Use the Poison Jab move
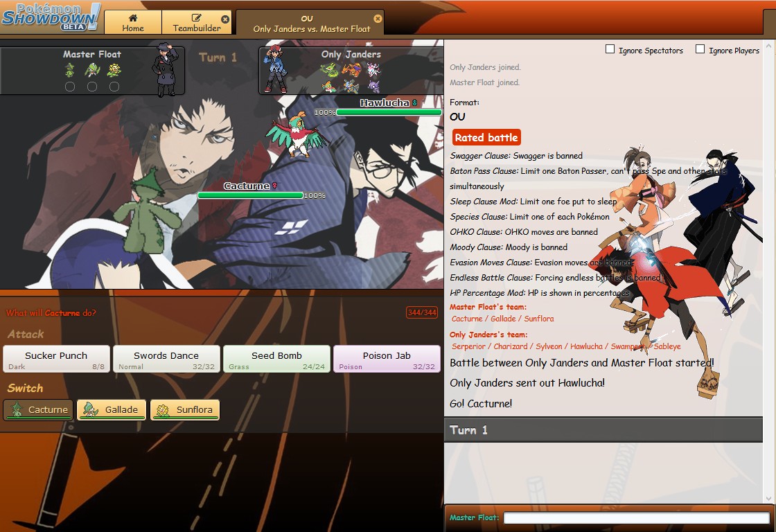Viewport: 776px width, 532px height. pyautogui.click(x=387, y=359)
